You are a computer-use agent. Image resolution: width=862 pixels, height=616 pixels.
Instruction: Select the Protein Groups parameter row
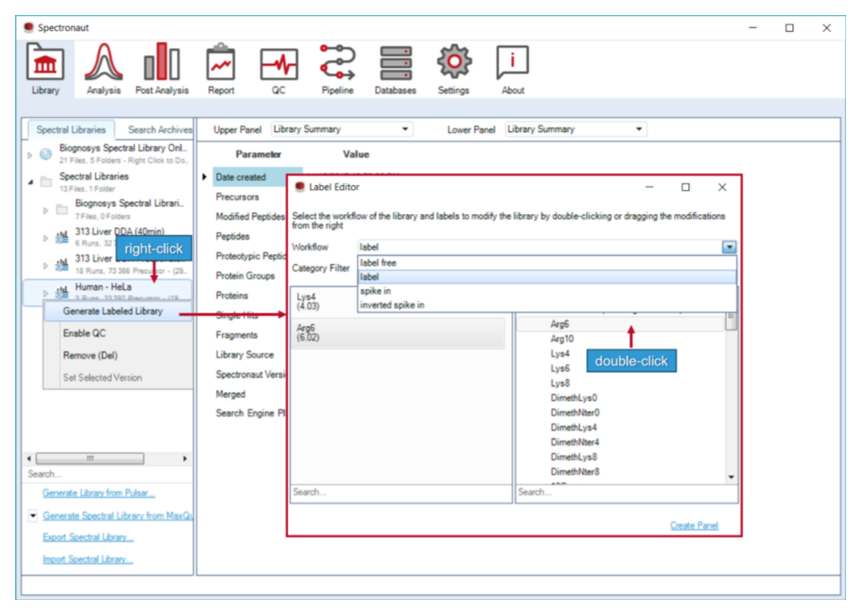pyautogui.click(x=246, y=276)
